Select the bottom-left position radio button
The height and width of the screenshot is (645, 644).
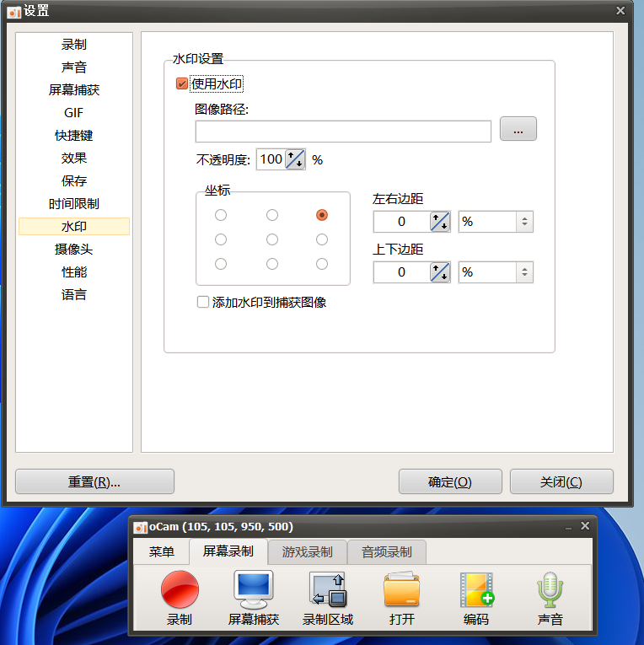[221, 264]
